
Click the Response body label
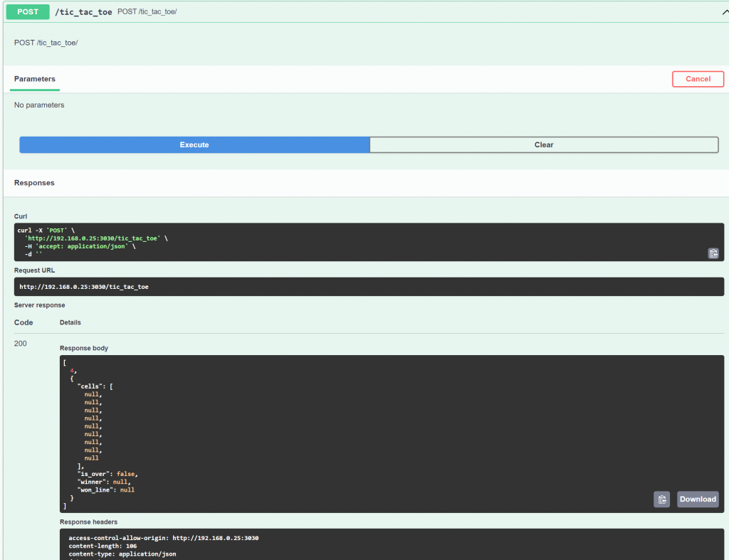pos(84,348)
